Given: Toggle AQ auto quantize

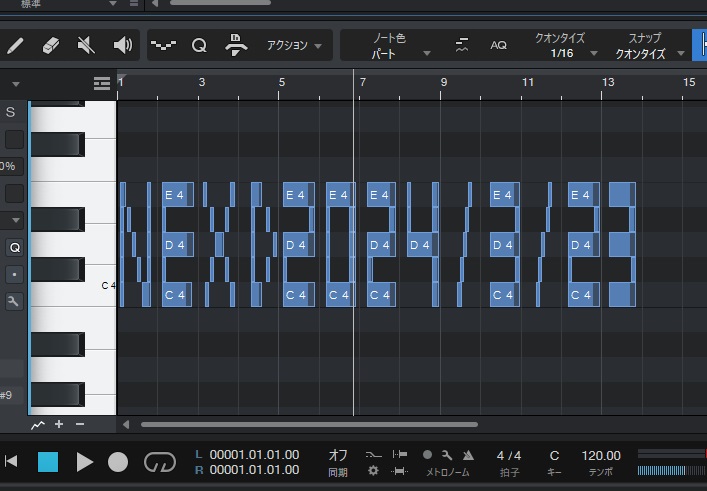Looking at the screenshot, I should coord(498,45).
